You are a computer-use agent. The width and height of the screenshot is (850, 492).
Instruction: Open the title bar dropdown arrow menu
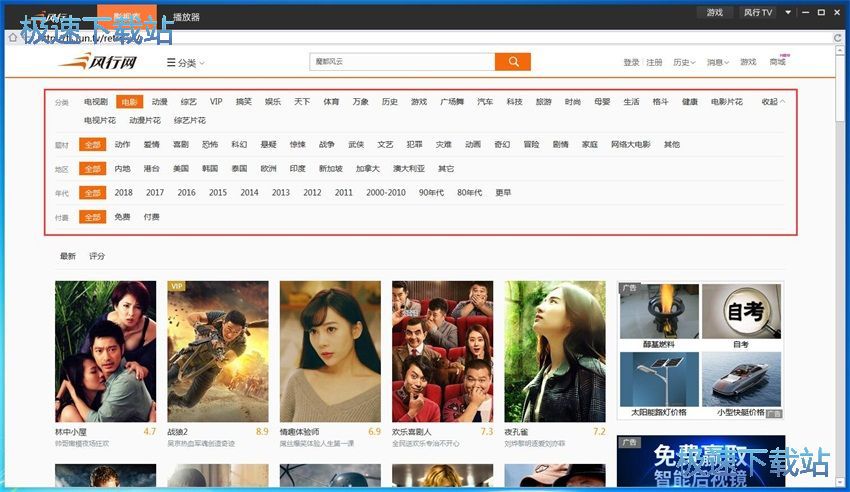click(x=788, y=12)
